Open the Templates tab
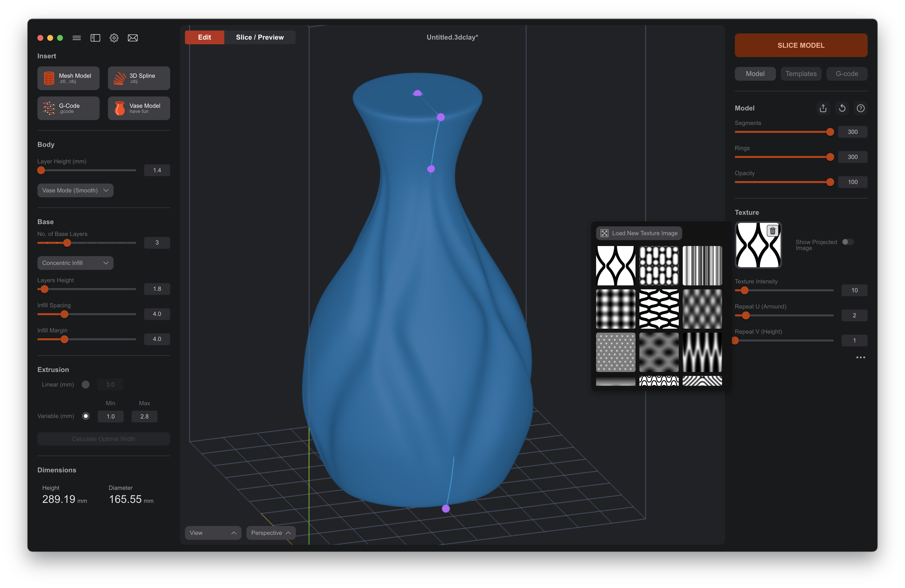Image resolution: width=905 pixels, height=588 pixels. click(x=801, y=74)
